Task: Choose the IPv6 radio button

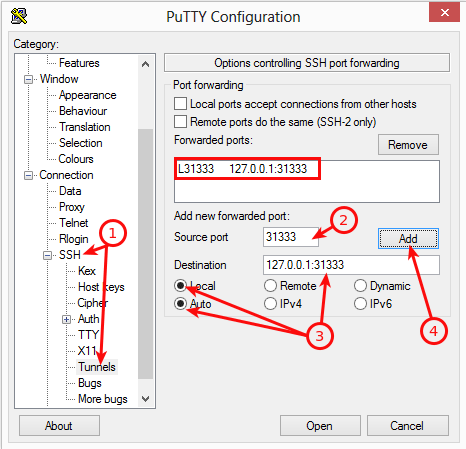Action: [360, 304]
